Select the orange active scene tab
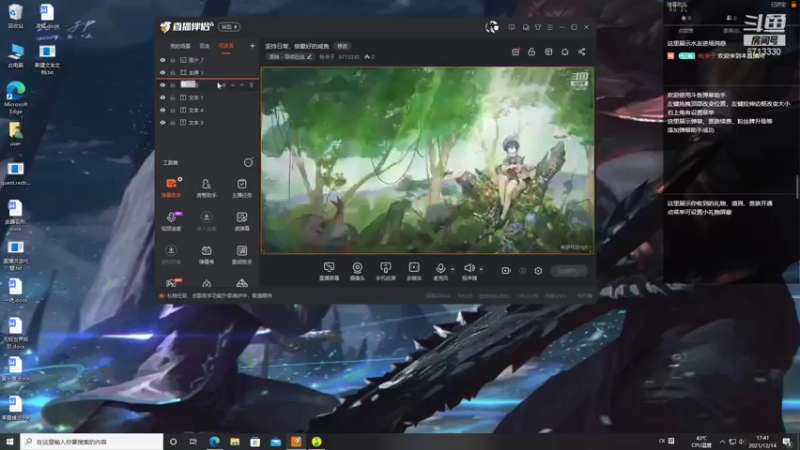 [x=226, y=46]
